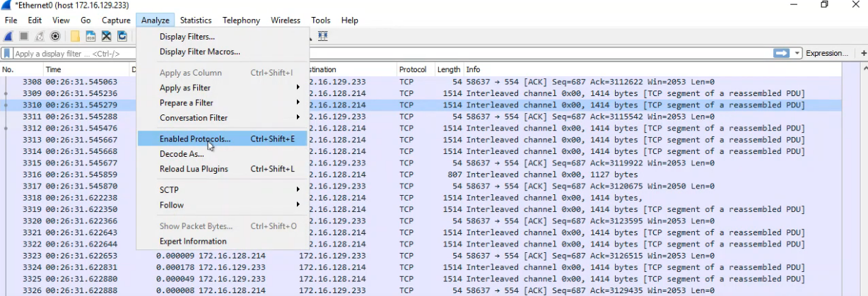
Task: Choose Decode As from Analyze menu
Action: point(182,154)
